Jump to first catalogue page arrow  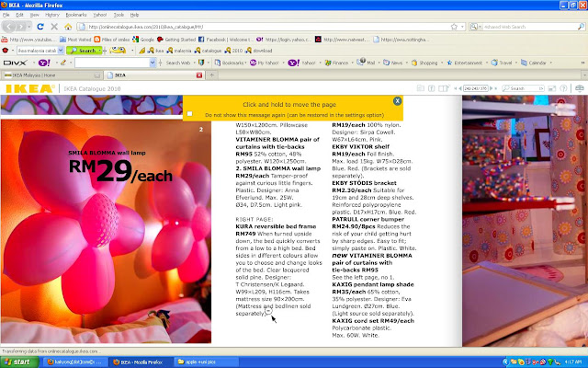pos(456,88)
